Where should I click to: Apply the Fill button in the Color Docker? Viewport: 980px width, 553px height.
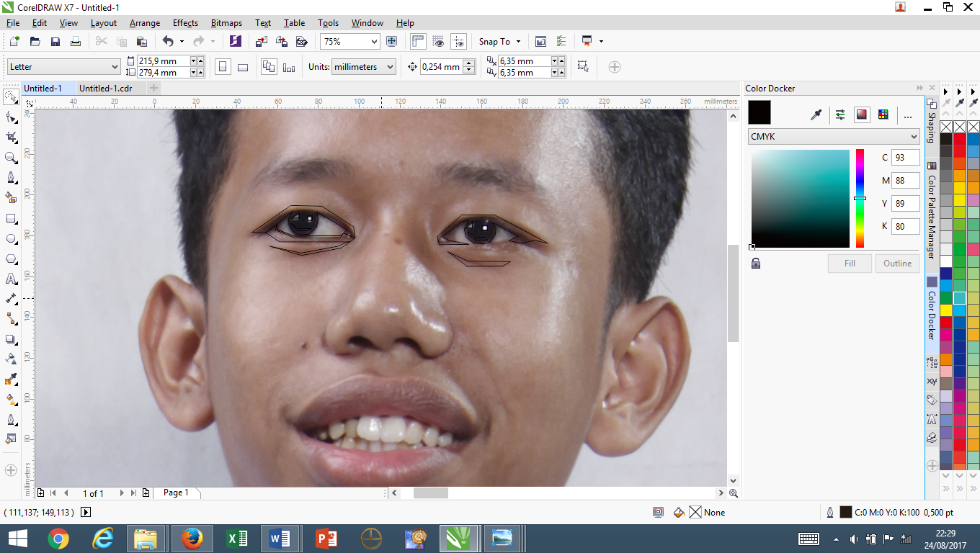(850, 263)
